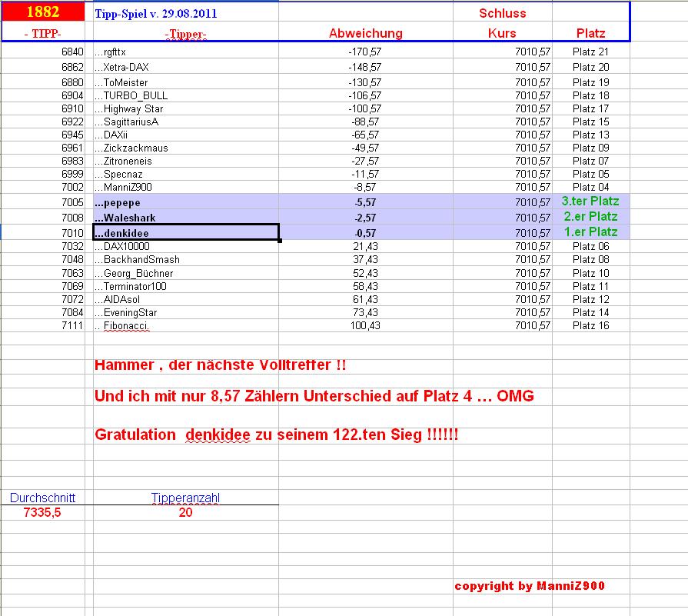Click the 'Platz 06' cell
This screenshot has height=616, width=688.
click(590, 246)
